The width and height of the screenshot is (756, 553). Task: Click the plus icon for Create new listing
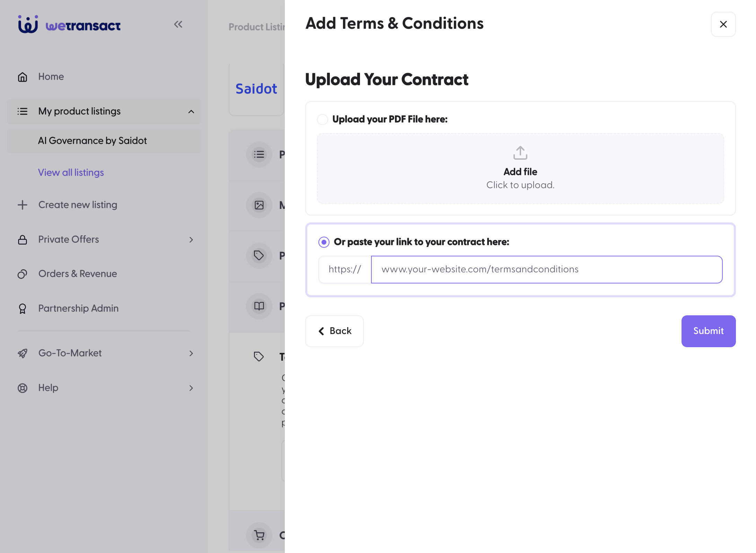tap(23, 205)
